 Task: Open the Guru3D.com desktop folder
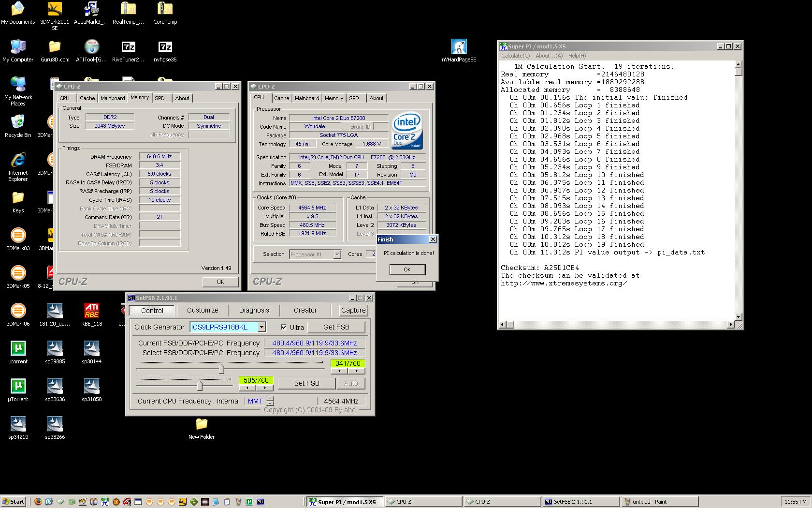[x=55, y=51]
